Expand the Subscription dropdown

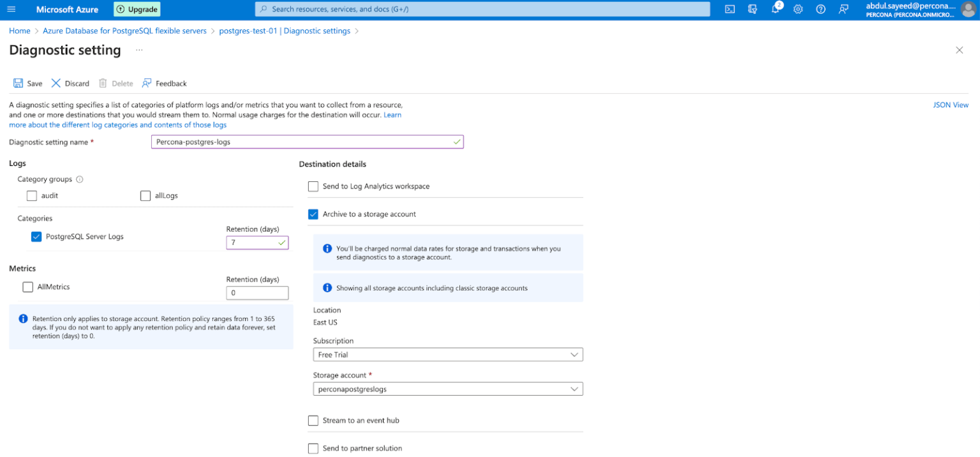(447, 355)
